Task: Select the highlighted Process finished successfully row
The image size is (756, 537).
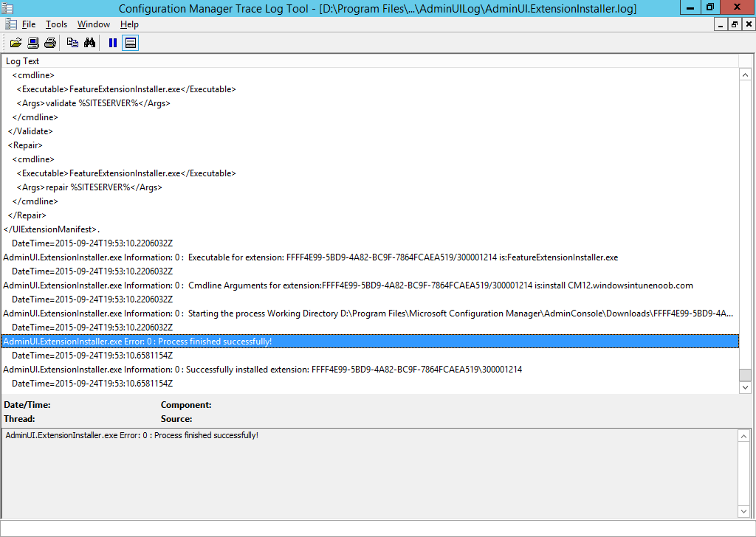Action: (x=370, y=342)
